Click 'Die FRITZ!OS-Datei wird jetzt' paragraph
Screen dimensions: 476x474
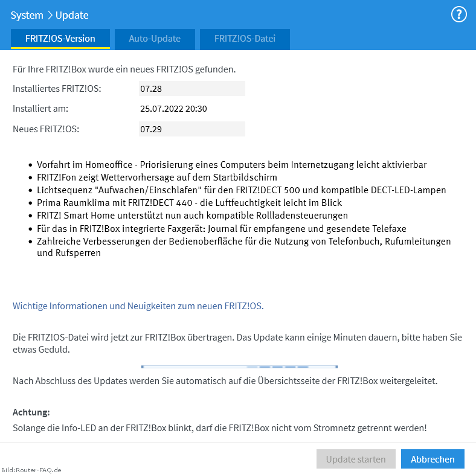point(237,343)
